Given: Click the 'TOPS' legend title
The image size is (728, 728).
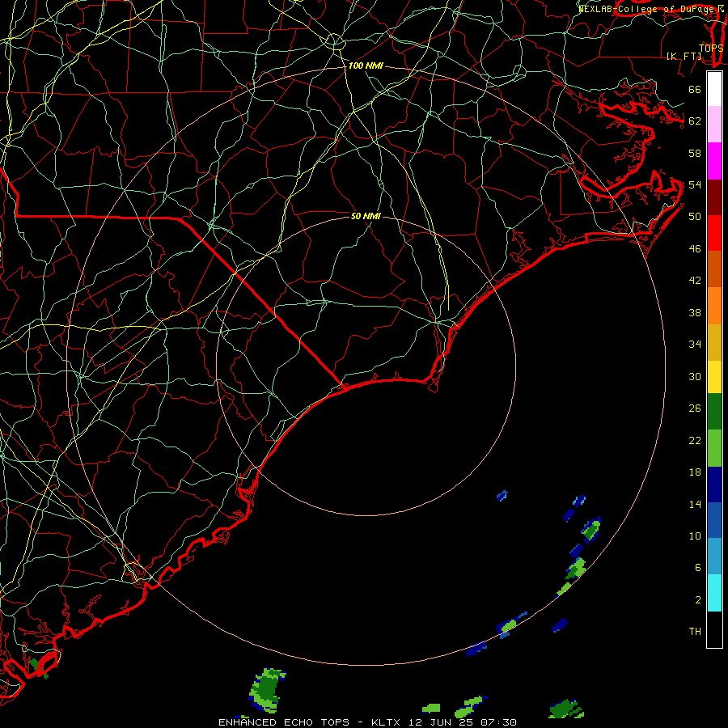Looking at the screenshot, I should (x=711, y=48).
